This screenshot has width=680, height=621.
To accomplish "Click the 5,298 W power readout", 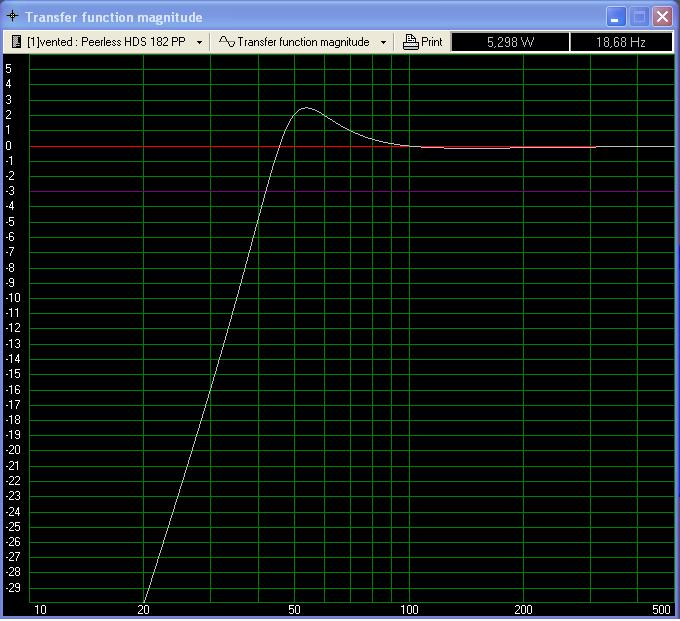I will pyautogui.click(x=510, y=42).
